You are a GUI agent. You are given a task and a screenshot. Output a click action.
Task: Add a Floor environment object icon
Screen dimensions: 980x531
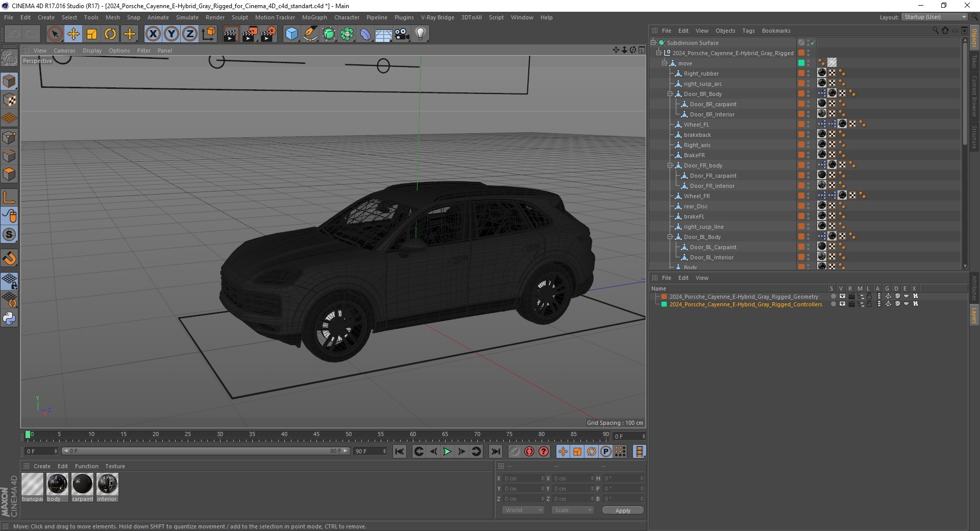point(383,34)
